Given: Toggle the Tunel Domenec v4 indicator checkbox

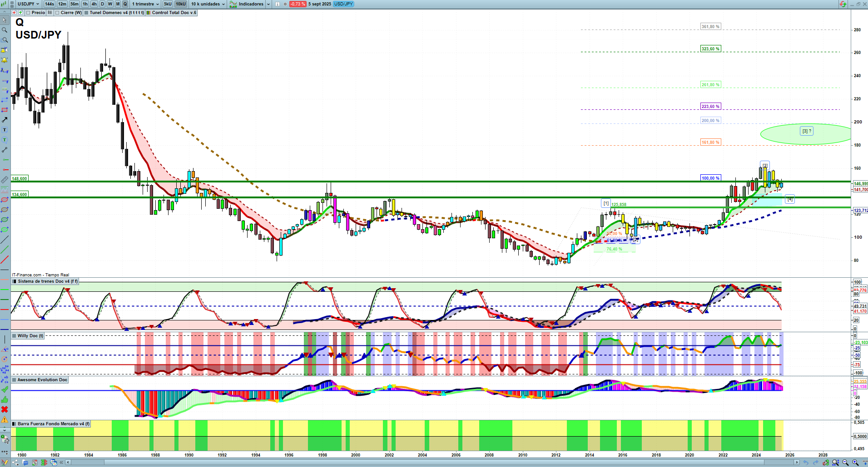Looking at the screenshot, I should coord(86,13).
